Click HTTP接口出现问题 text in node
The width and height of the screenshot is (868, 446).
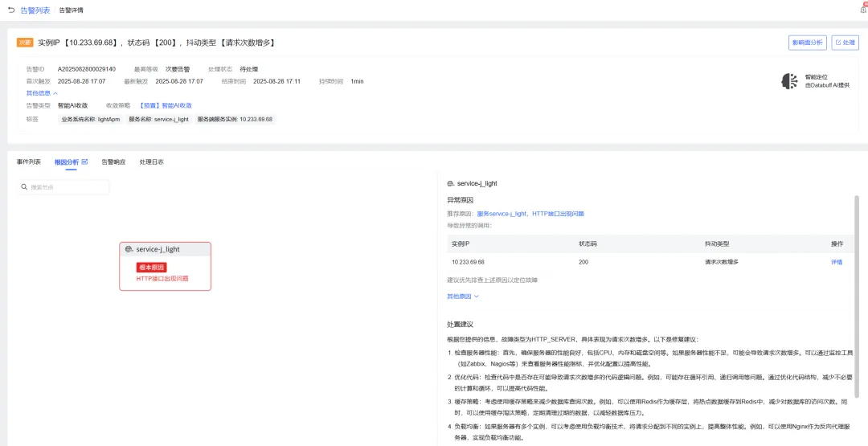162,278
